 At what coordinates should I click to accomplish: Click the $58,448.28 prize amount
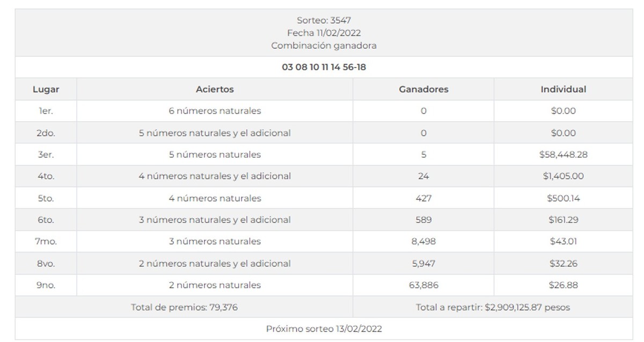563,154
